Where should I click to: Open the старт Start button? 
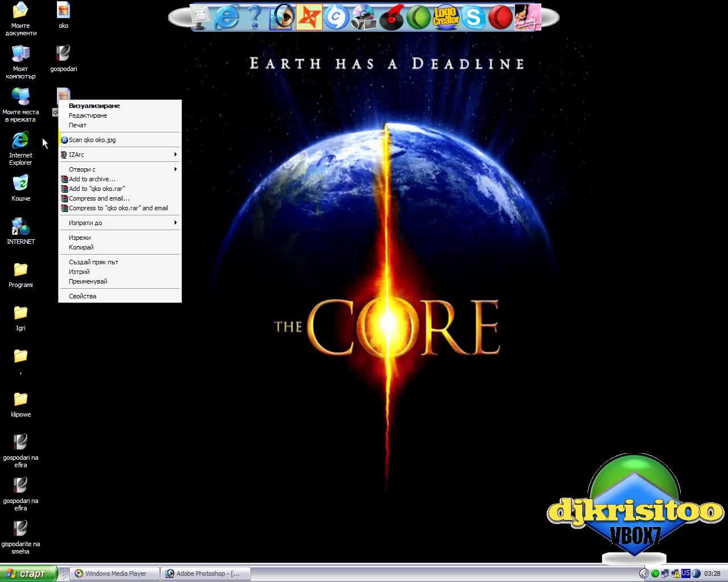[28, 573]
